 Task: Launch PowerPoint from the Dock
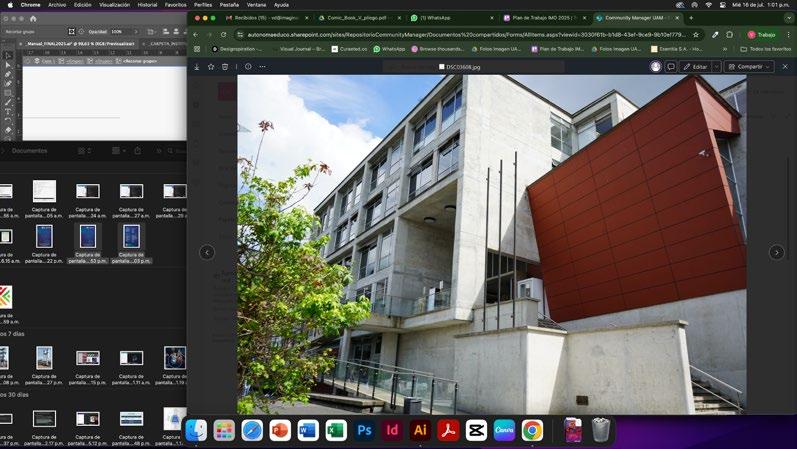point(280,430)
